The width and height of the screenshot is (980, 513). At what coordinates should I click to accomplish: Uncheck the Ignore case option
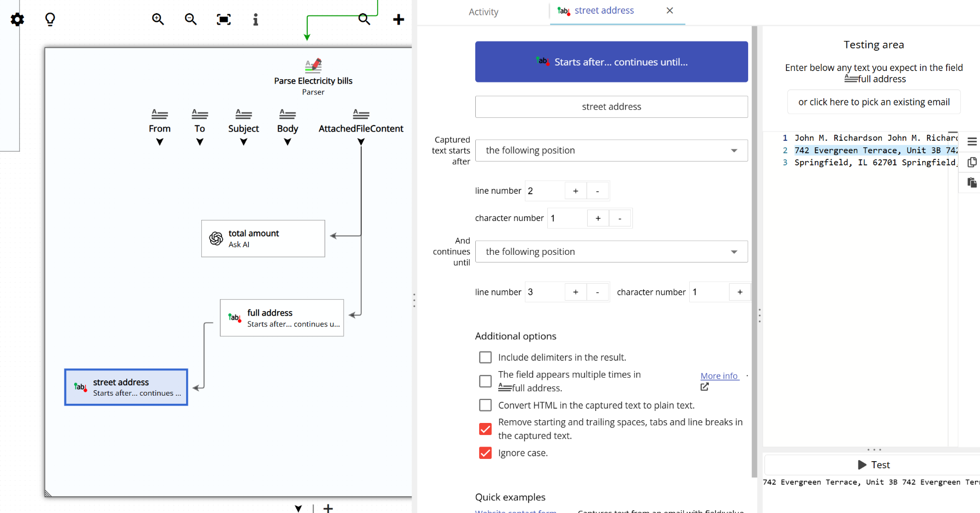[485, 453]
